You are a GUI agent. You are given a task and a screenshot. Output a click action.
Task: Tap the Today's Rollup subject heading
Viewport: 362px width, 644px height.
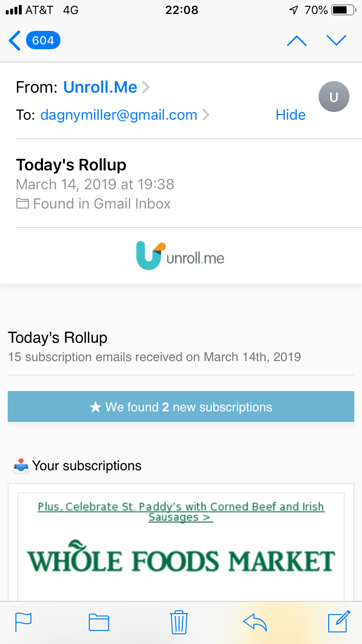tap(71, 165)
